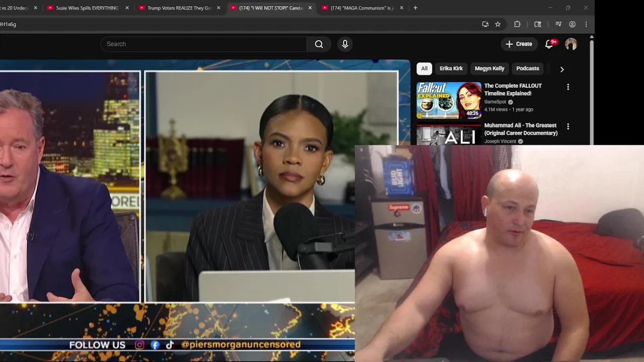
Task: Close the "I Will NOT STOP!" tab
Action: point(310,8)
